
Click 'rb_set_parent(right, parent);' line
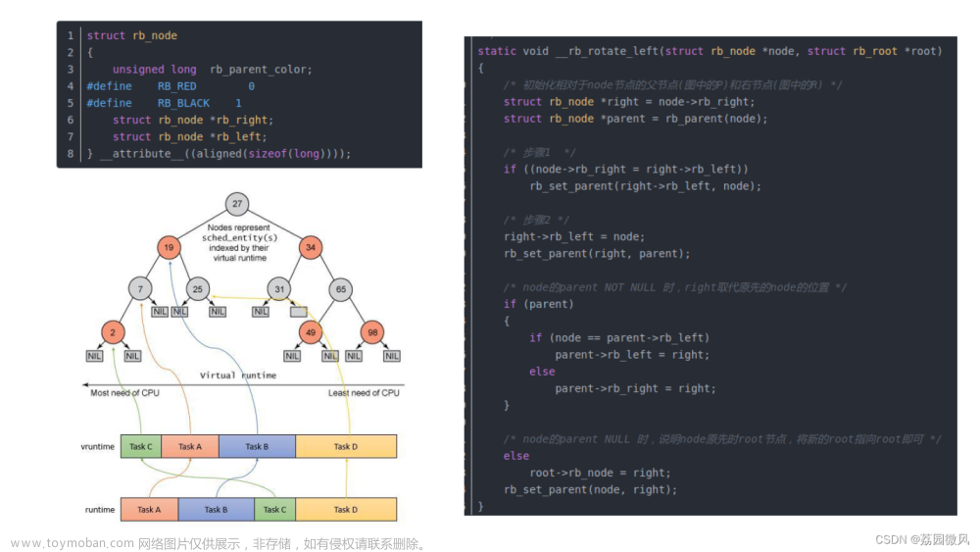tap(597, 254)
